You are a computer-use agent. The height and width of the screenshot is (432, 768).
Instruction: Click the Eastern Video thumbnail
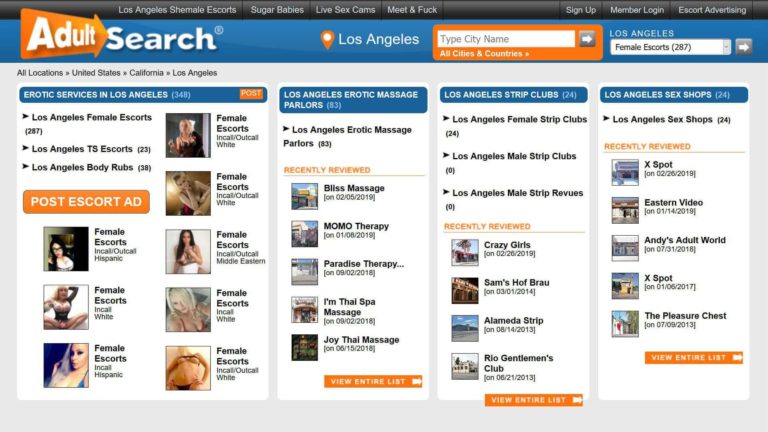point(625,210)
